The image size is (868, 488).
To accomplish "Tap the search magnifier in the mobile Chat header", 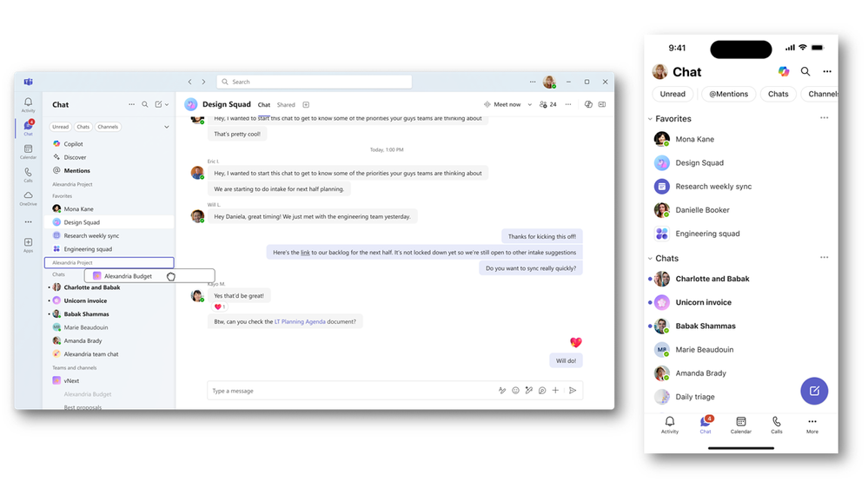I will (805, 71).
